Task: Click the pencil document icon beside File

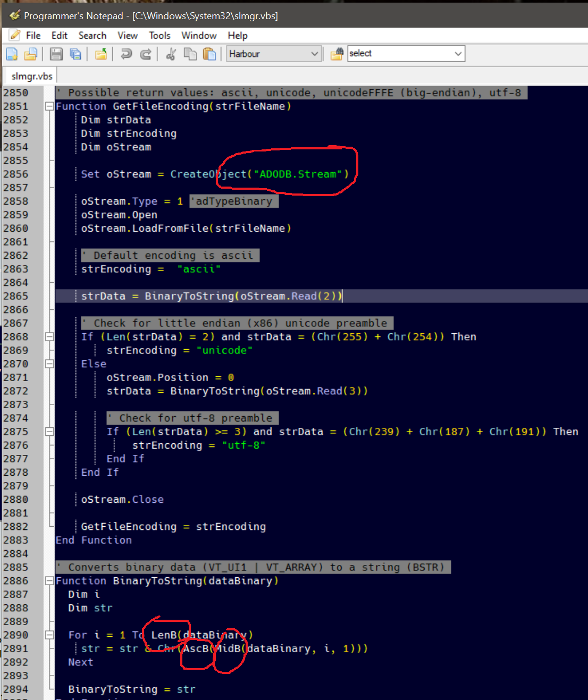Action: [14, 35]
